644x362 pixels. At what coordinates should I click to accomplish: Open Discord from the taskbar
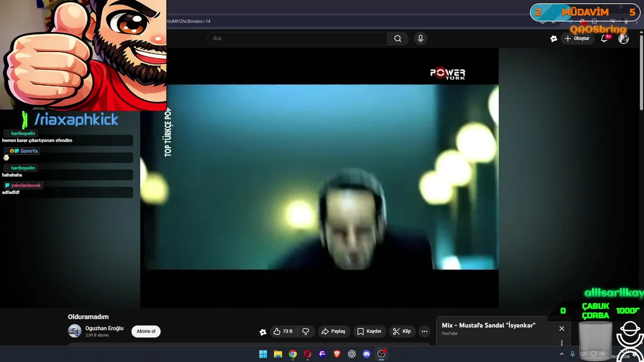pyautogui.click(x=367, y=354)
